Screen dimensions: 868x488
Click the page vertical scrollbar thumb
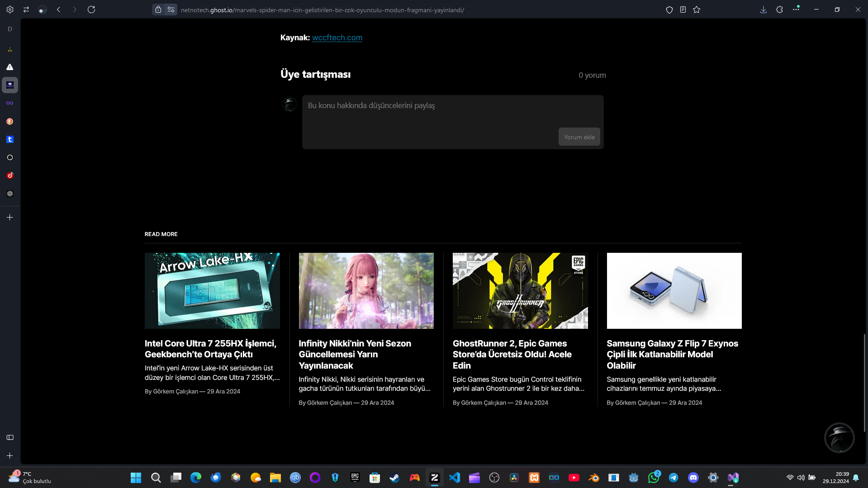click(x=864, y=383)
